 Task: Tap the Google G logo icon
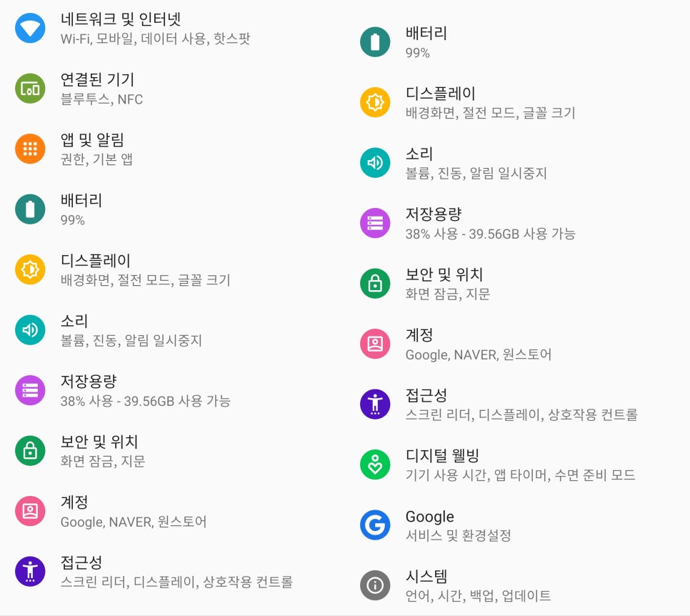(375, 525)
